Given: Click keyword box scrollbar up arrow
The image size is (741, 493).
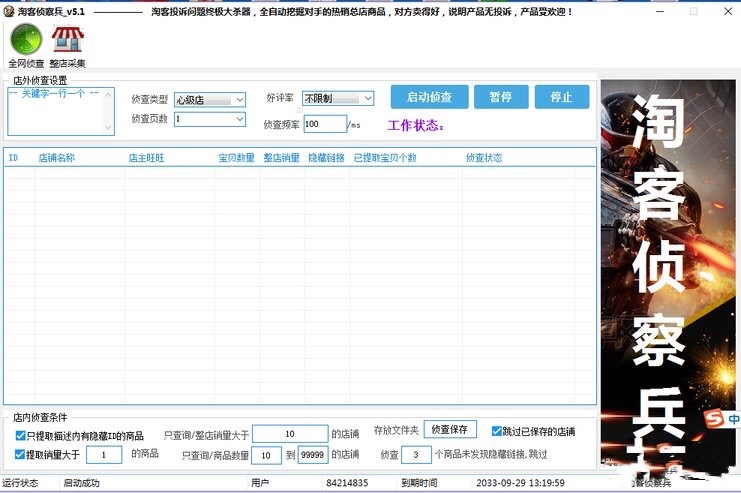Looking at the screenshot, I should (109, 95).
